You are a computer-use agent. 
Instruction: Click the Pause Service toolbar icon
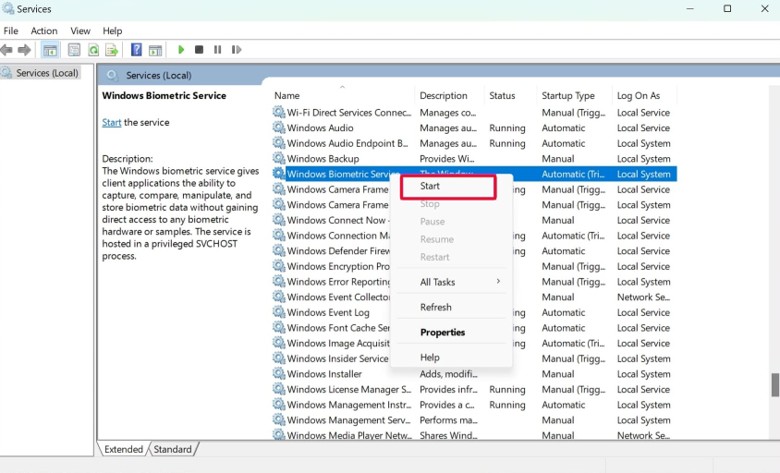(217, 50)
